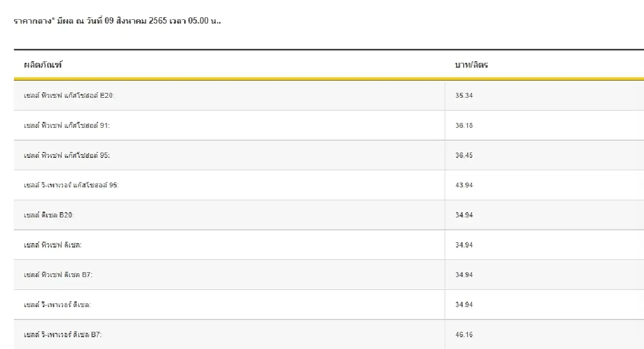Select the Shell V-Power Gasohol 95 product name
644x349 pixels.
(x=71, y=185)
